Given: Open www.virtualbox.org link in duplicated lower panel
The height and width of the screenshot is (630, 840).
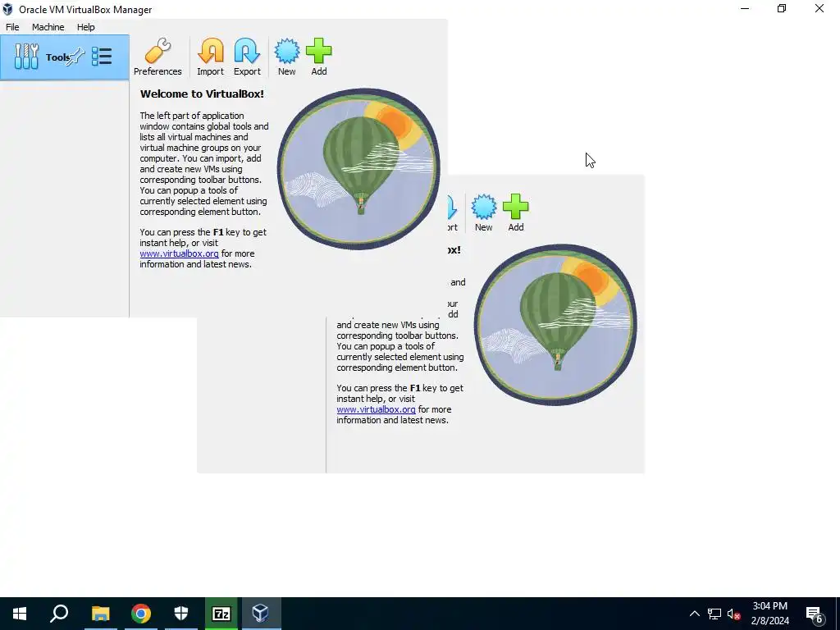Looking at the screenshot, I should coord(376,409).
